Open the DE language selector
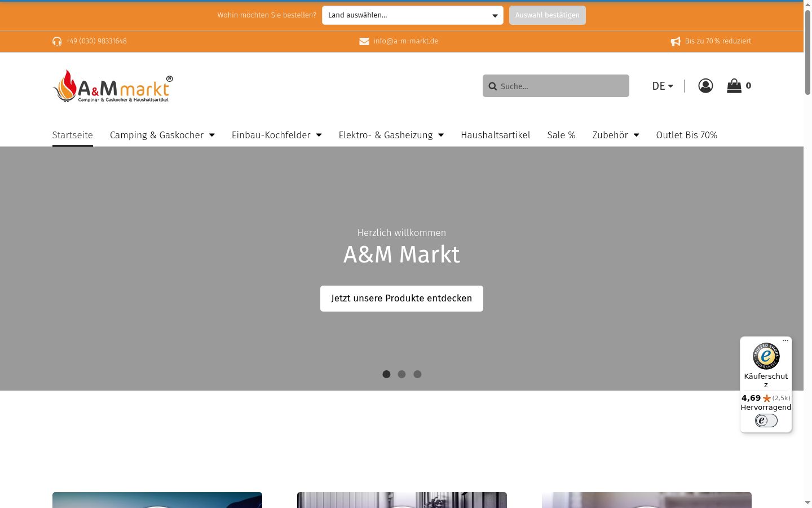 click(x=663, y=86)
